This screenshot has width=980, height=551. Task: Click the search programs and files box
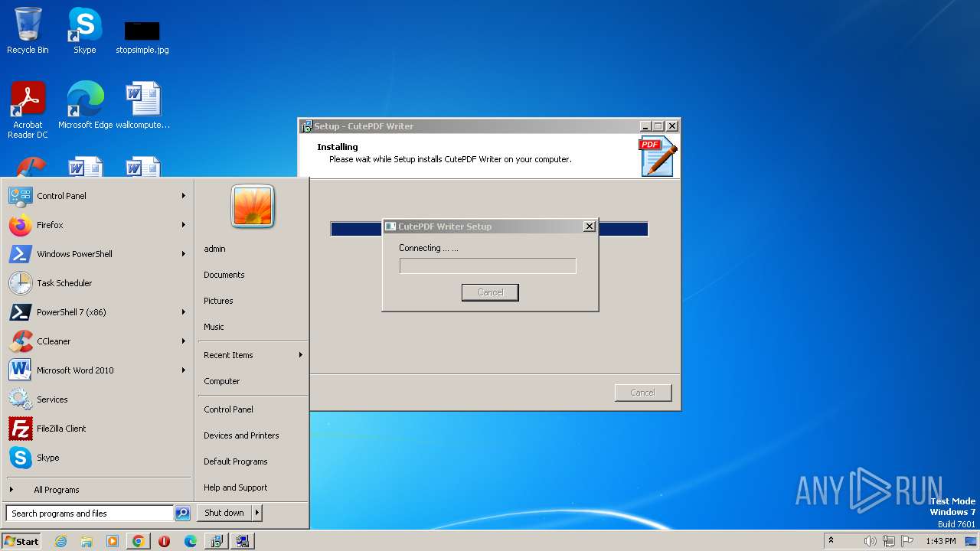tap(90, 514)
